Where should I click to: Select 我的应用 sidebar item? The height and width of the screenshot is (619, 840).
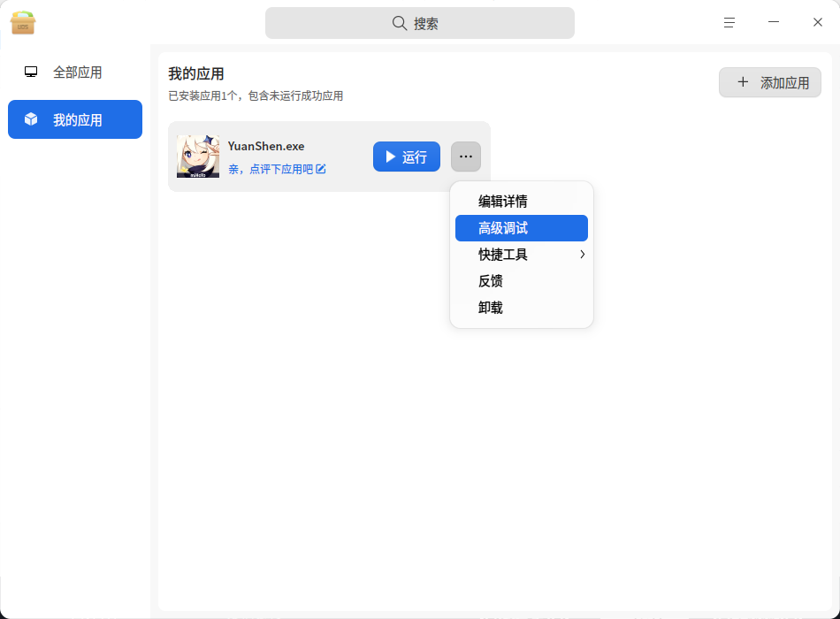(75, 119)
